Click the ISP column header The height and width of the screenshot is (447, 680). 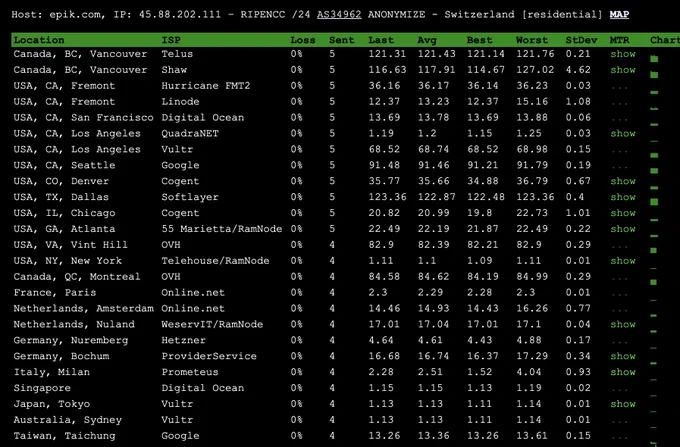171,40
